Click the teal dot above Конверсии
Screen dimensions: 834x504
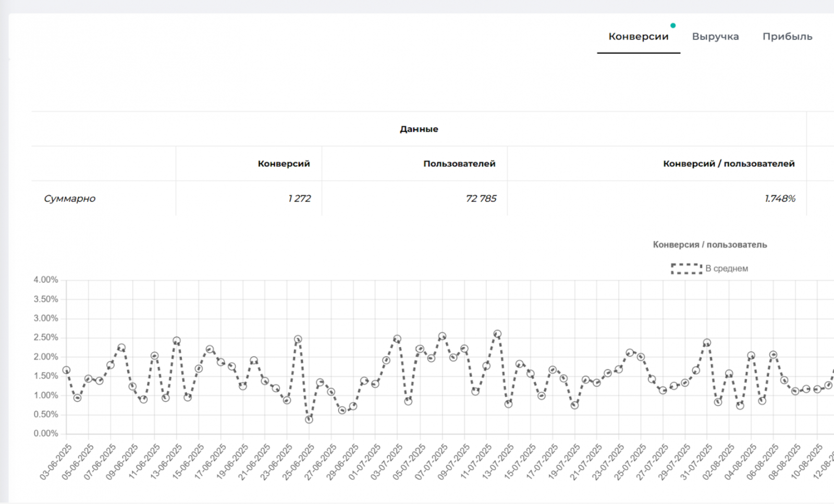pyautogui.click(x=673, y=26)
